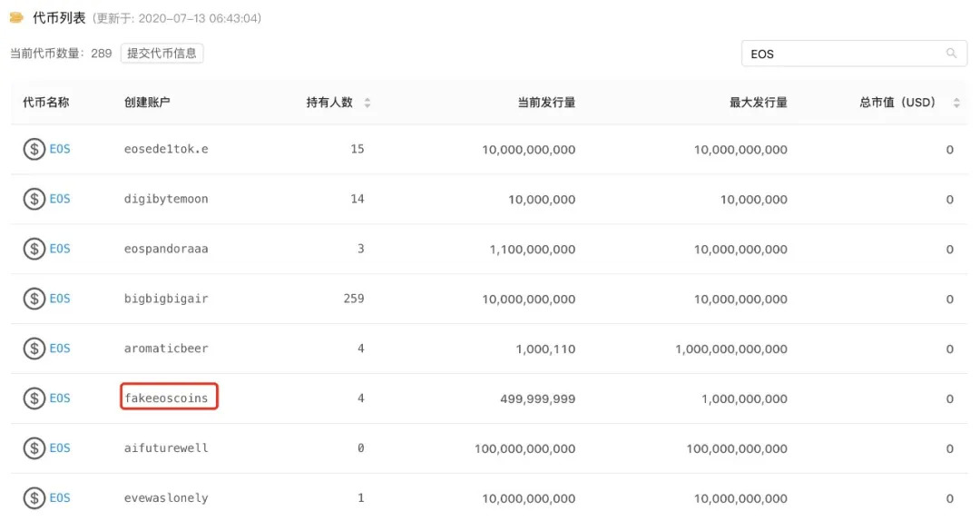Image resolution: width=980 pixels, height=521 pixels.
Task: Click the coin icon for eosede1tok.e
Action: (34, 149)
